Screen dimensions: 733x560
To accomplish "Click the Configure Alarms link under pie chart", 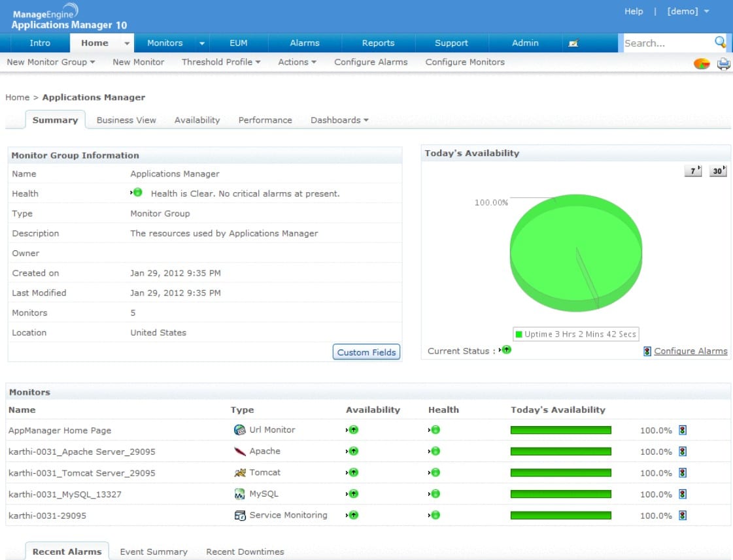I will point(690,352).
